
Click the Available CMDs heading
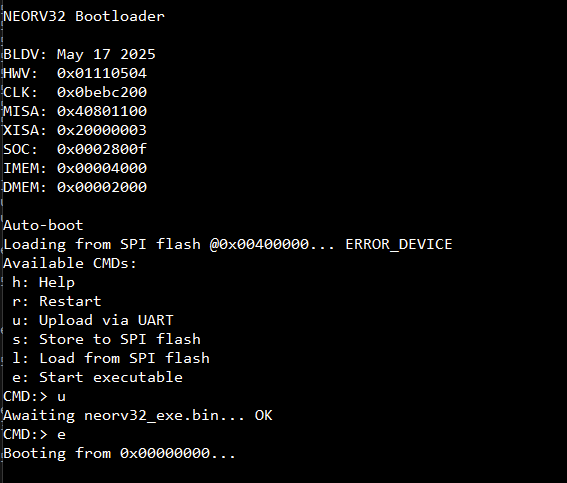pos(70,263)
